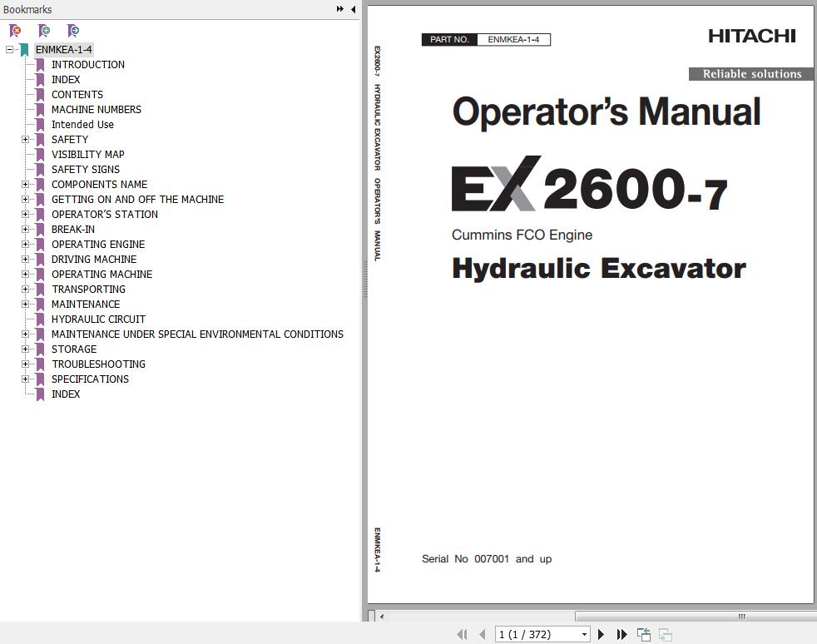817x644 pixels.
Task: Click the VISIBILITY MAP bookmark ribbon icon
Action: click(x=40, y=154)
